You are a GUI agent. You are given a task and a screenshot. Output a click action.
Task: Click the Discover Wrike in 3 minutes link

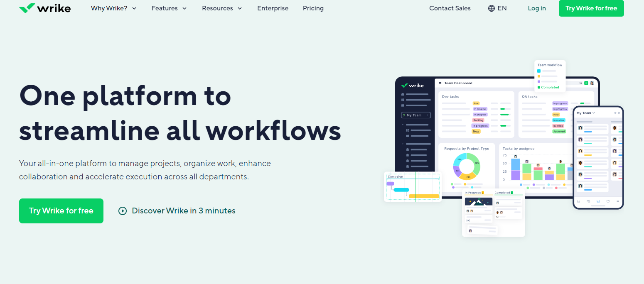[x=184, y=211]
